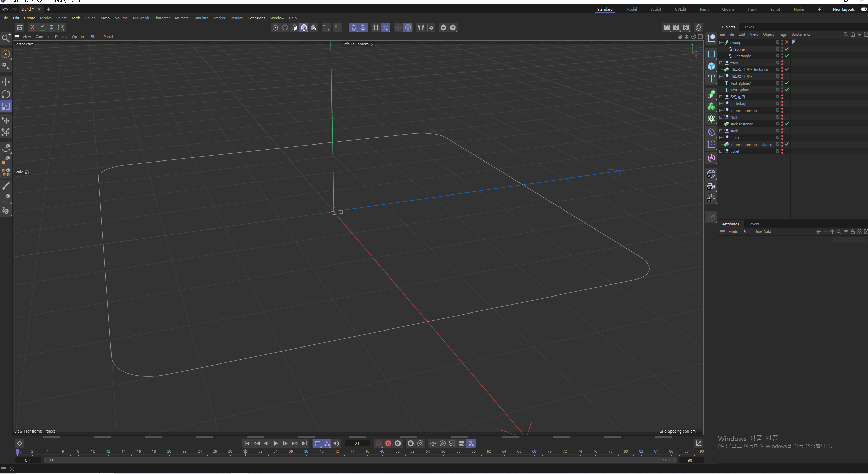The width and height of the screenshot is (868, 474).
Task: Toggle Enable Snap magnet button
Action: point(354,28)
